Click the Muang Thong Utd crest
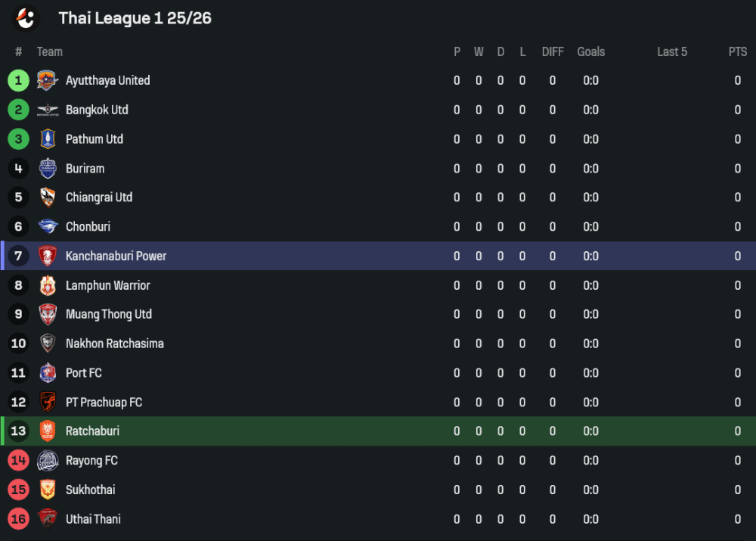Viewport: 756px width, 541px height. [x=48, y=315]
